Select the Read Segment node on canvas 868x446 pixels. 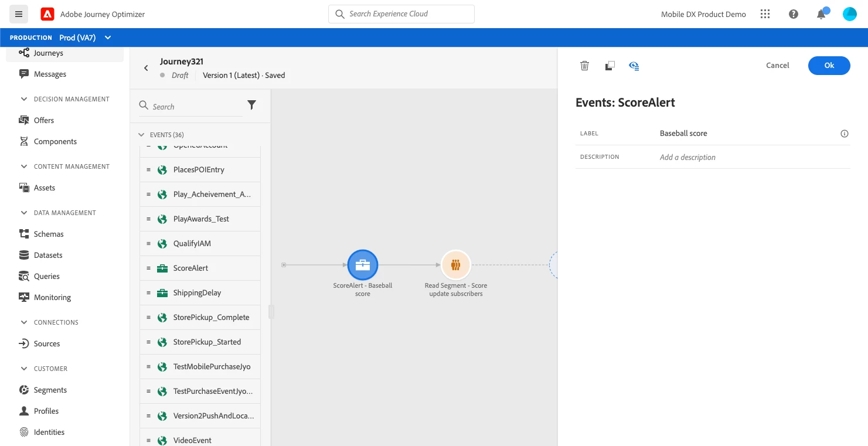[455, 265]
